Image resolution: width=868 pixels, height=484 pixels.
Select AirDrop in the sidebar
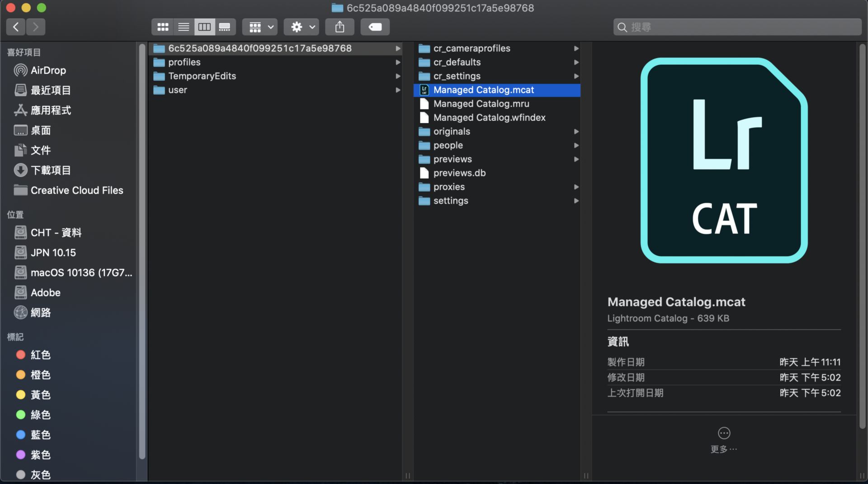tap(48, 70)
